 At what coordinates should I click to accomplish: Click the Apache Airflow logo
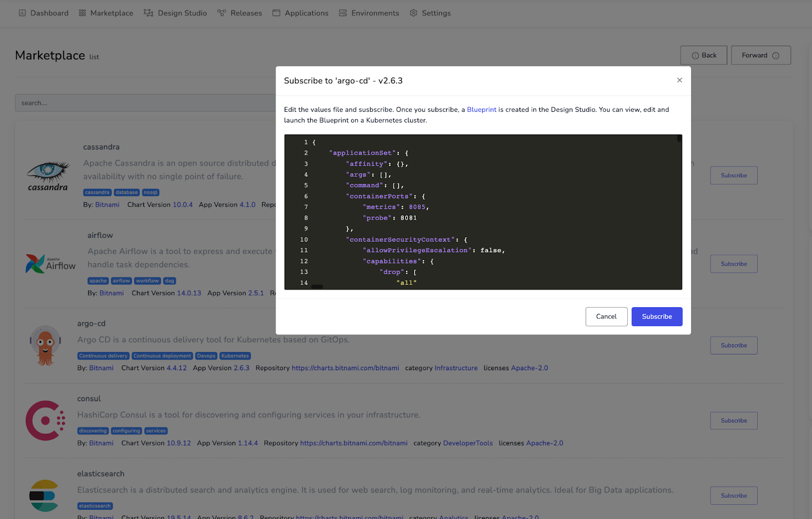[50, 264]
